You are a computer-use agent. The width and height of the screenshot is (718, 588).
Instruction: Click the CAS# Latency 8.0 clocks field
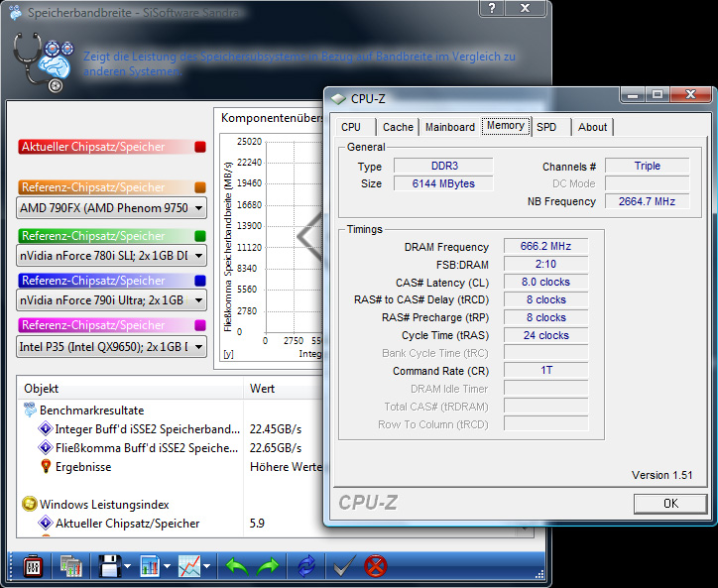[545, 282]
